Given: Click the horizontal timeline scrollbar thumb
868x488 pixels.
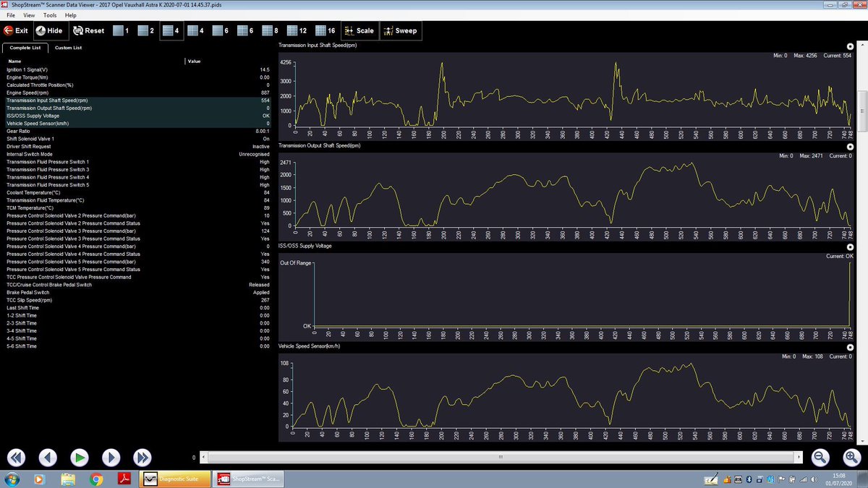Looking at the screenshot, I should pyautogui.click(x=501, y=458).
